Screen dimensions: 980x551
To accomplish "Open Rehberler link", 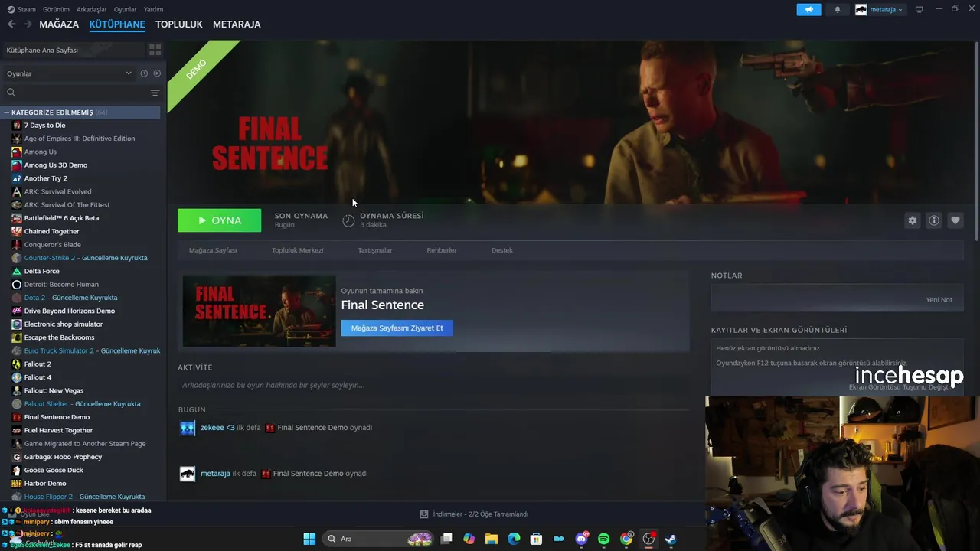I will coord(442,250).
